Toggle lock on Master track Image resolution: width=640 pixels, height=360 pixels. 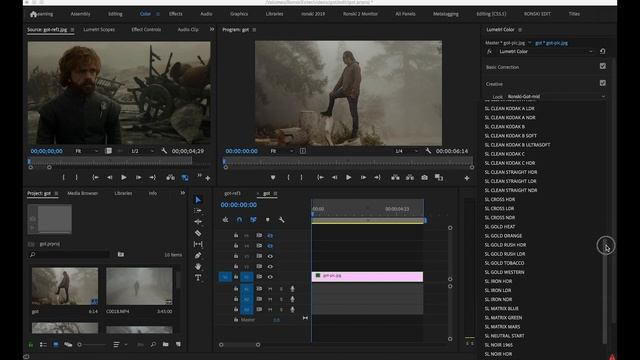(236, 320)
